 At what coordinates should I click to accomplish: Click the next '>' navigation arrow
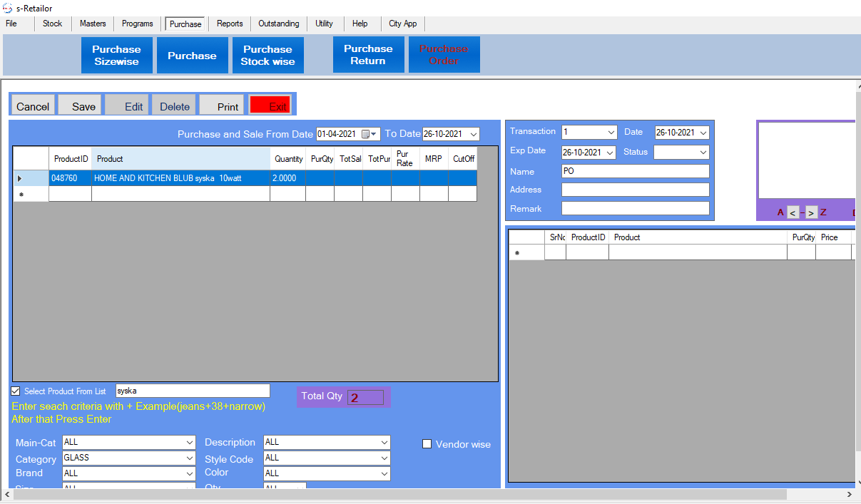811,212
